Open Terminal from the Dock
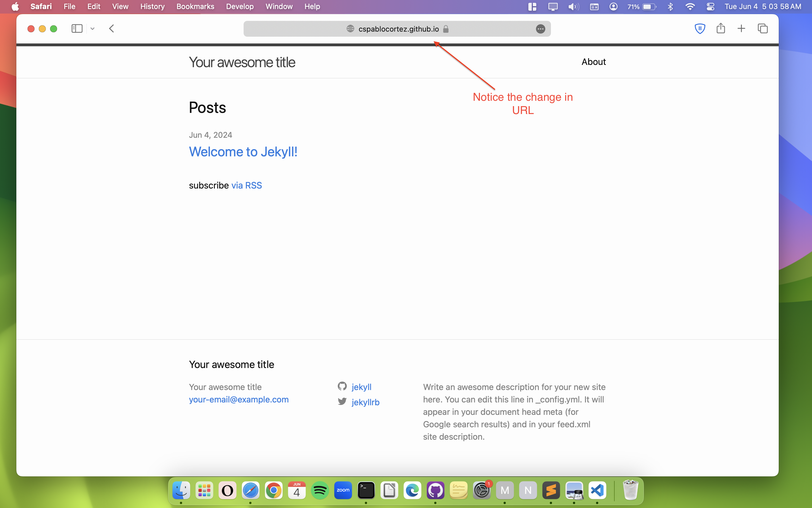The image size is (812, 508). click(x=366, y=490)
